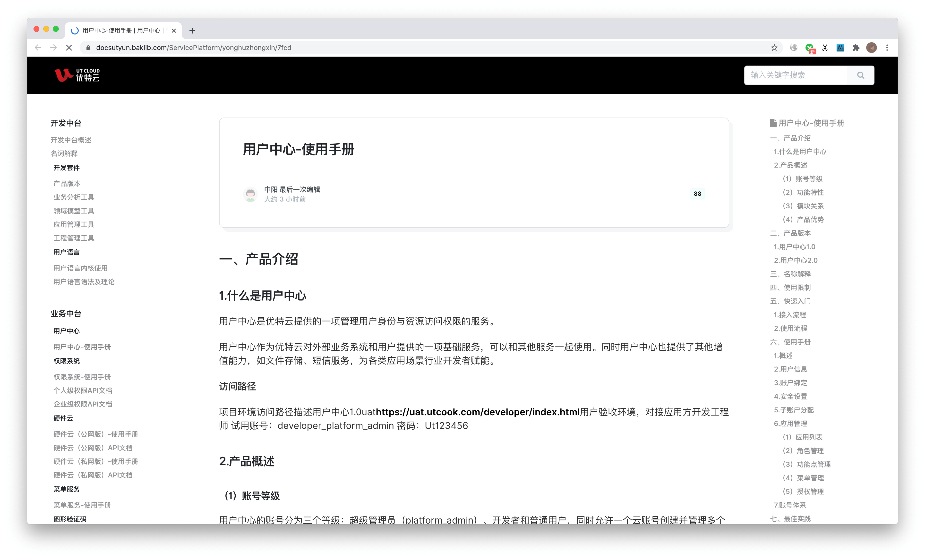This screenshot has height=560, width=925.
Task: Click the author avatar of 中阳
Action: click(250, 194)
